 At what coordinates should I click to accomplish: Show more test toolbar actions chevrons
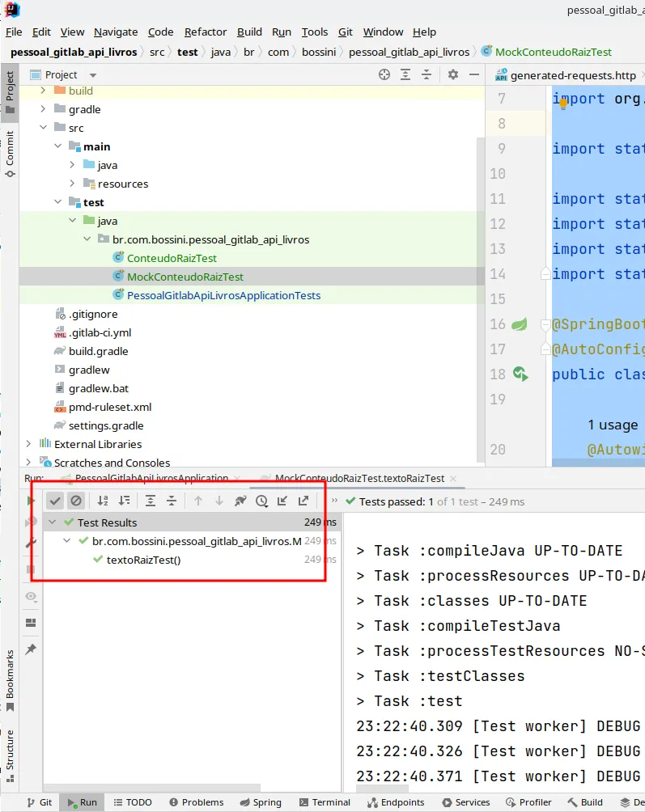point(335,501)
